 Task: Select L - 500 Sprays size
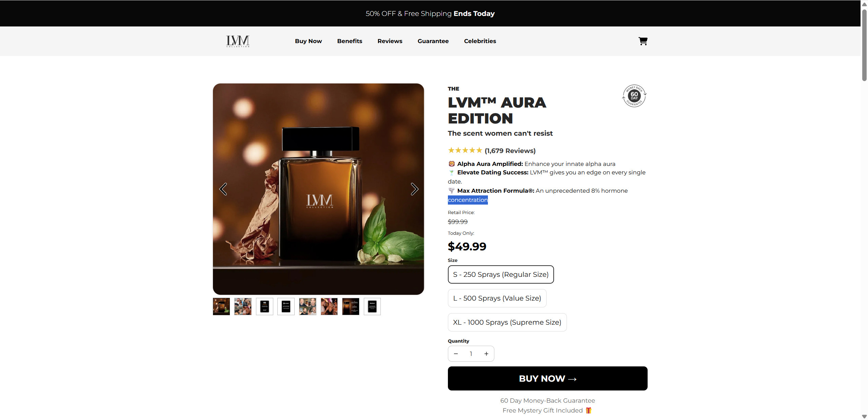coord(497,298)
